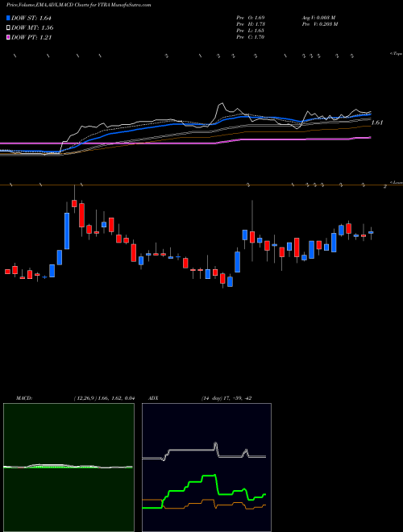Select the 'Pre V: 0.203 M' volume text
403x532 pixels.
319,24
